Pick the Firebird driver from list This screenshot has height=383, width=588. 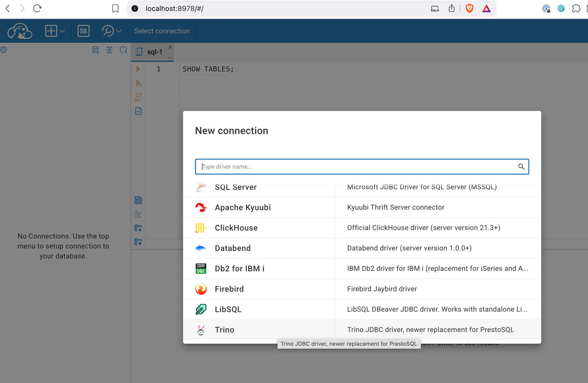229,289
